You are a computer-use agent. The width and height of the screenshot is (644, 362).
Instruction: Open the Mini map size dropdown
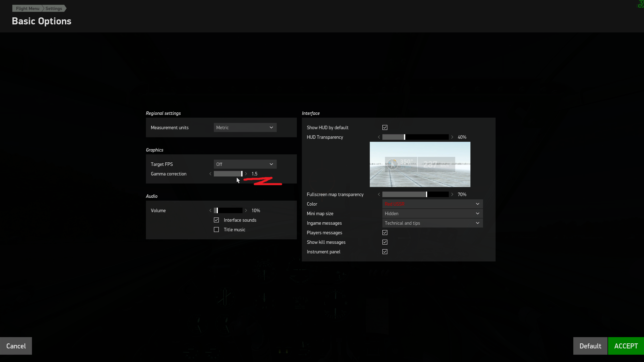433,214
